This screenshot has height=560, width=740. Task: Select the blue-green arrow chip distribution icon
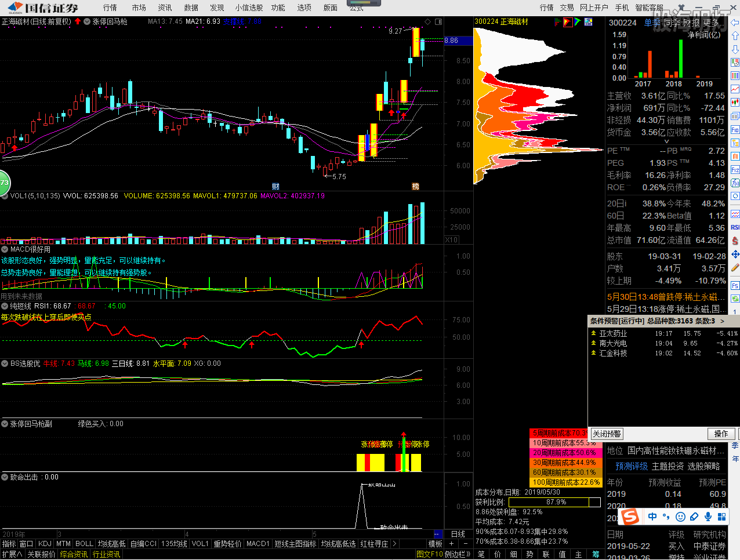[578, 22]
